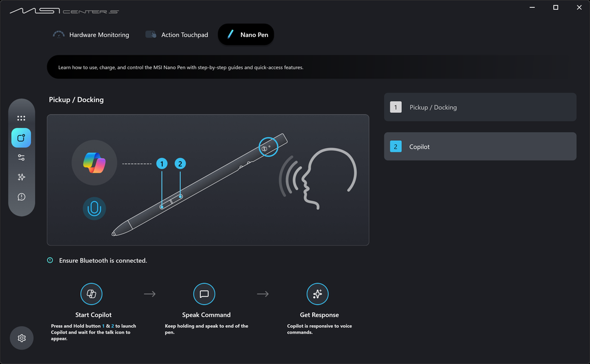The image size is (590, 364).
Task: Click the Start Copilot step icon
Action: click(x=92, y=294)
